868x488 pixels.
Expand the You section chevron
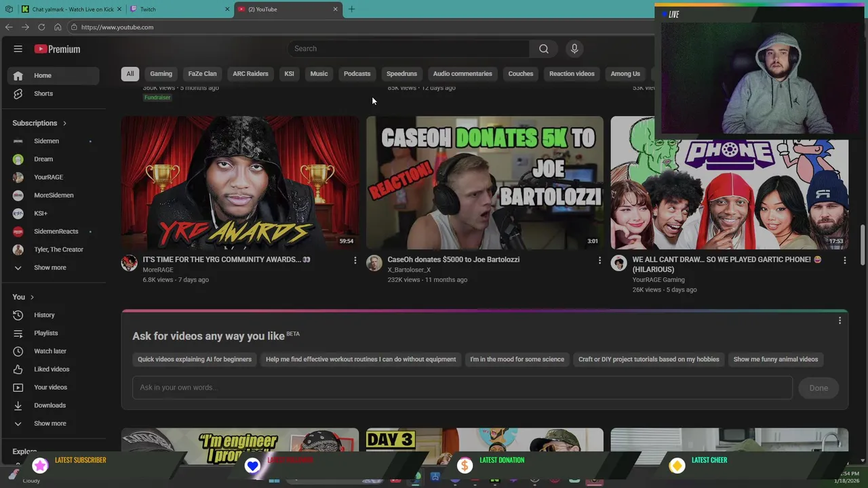pos(31,297)
